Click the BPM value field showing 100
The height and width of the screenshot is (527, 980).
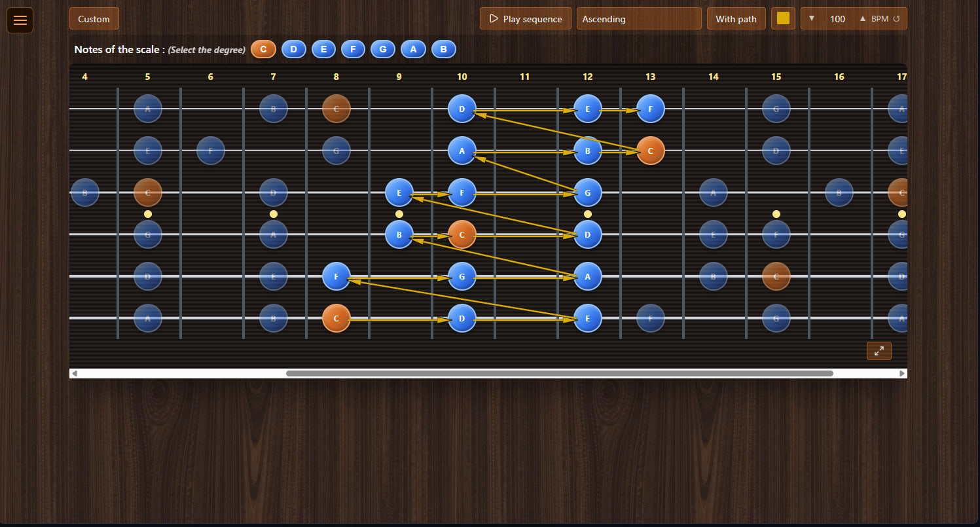(x=837, y=19)
